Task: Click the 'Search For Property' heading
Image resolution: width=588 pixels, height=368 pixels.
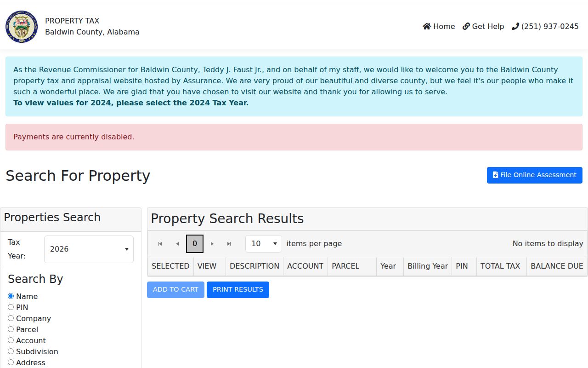Action: click(78, 176)
